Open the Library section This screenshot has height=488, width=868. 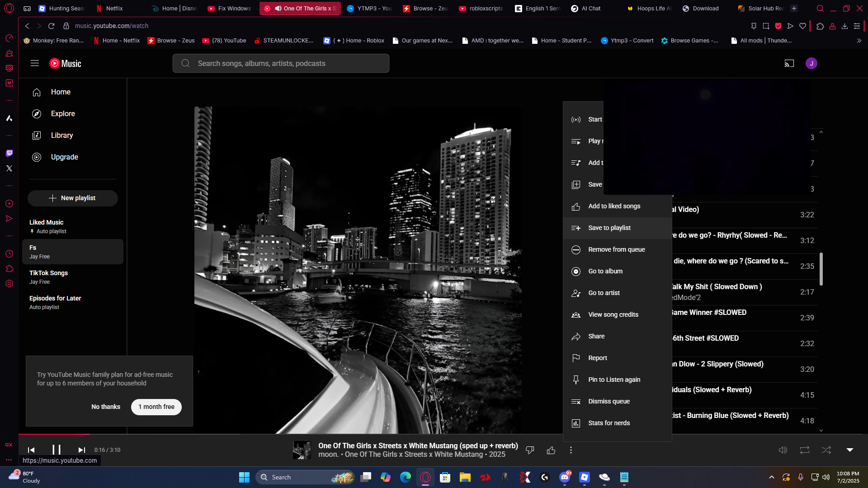pos(73,136)
